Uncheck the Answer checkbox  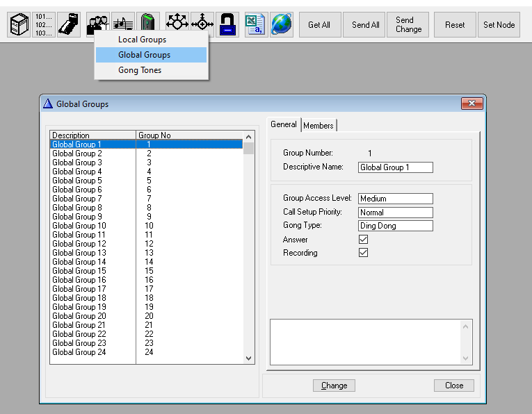pos(363,240)
